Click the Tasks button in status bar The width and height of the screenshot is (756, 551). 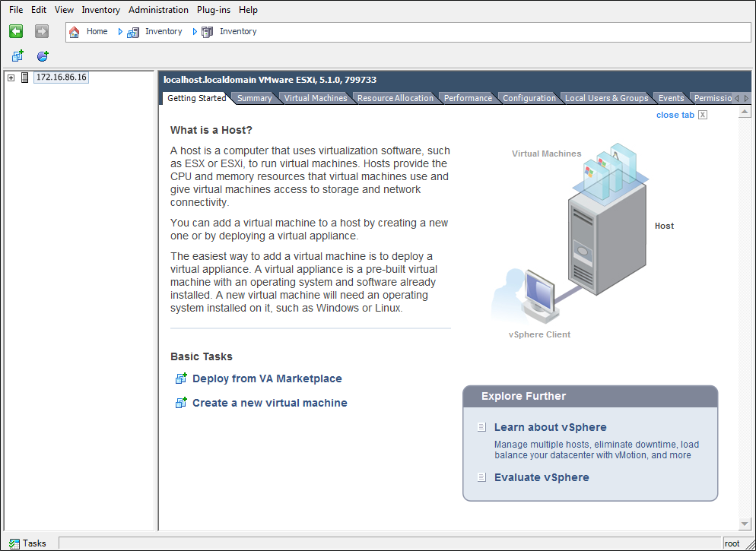point(28,543)
